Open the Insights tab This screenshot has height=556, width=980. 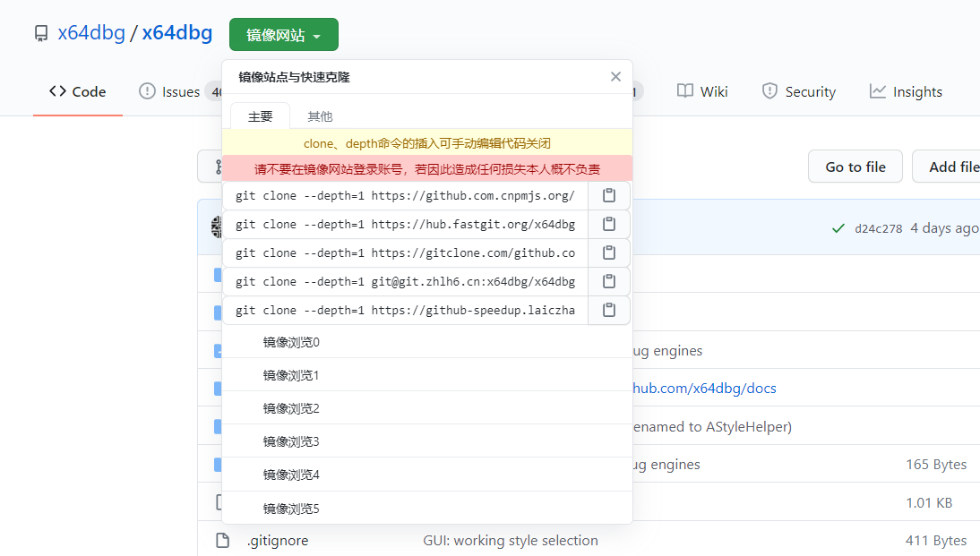click(x=906, y=92)
